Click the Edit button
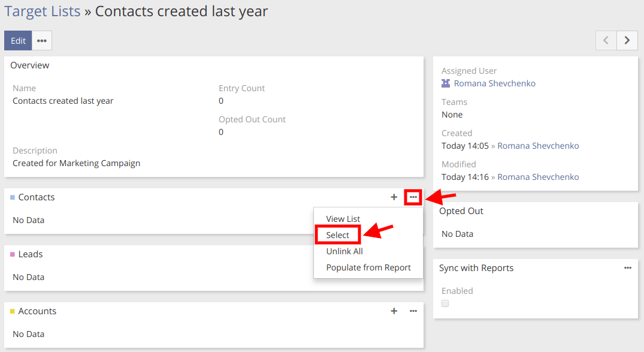Viewport: 644px width, 352px height. [x=17, y=40]
